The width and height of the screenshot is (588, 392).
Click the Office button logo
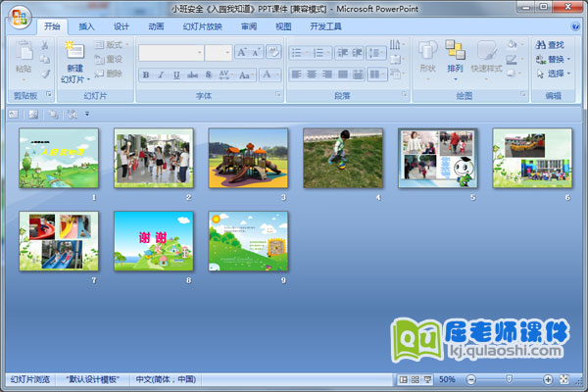pyautogui.click(x=20, y=18)
